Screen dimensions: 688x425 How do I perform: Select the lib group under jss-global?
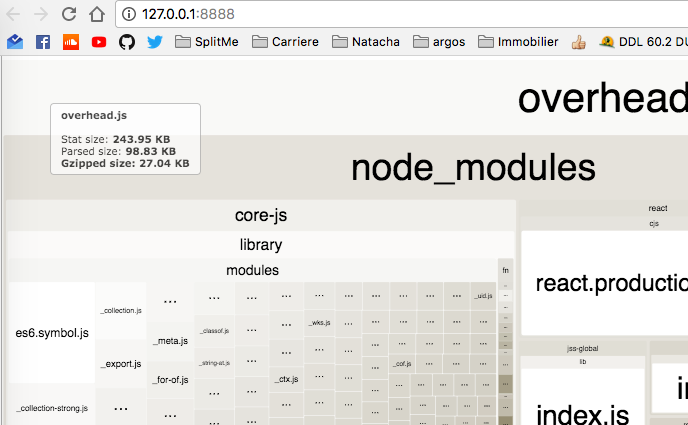coord(582,362)
